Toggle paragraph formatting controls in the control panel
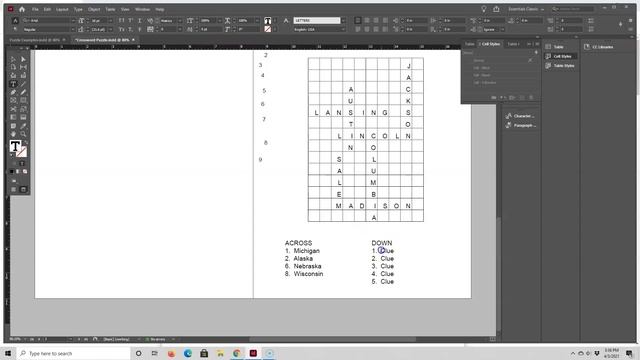 tap(16, 29)
